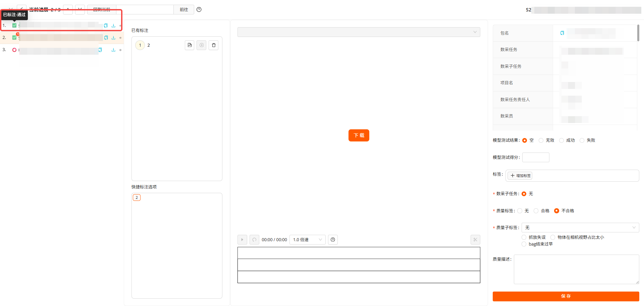644x306 pixels.
Task: Copy the package name in 包名 row
Action: click(562, 33)
